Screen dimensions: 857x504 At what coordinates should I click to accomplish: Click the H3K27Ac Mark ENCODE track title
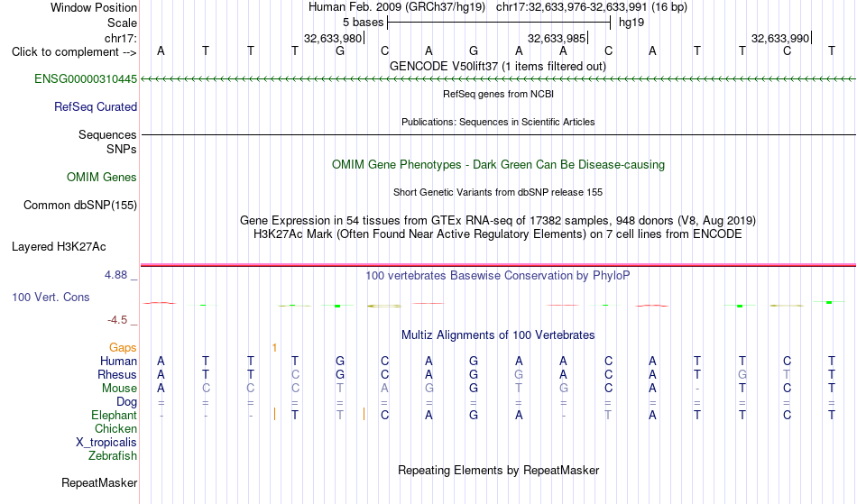[498, 234]
